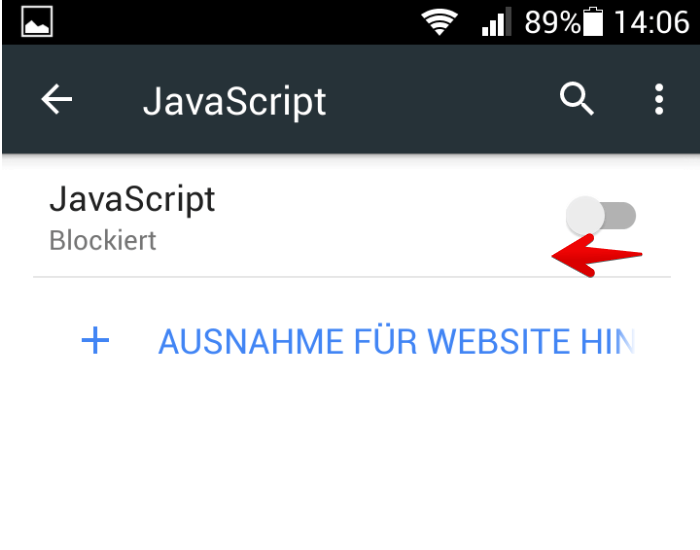
Task: Click the red arrow annotation
Action: point(597,255)
